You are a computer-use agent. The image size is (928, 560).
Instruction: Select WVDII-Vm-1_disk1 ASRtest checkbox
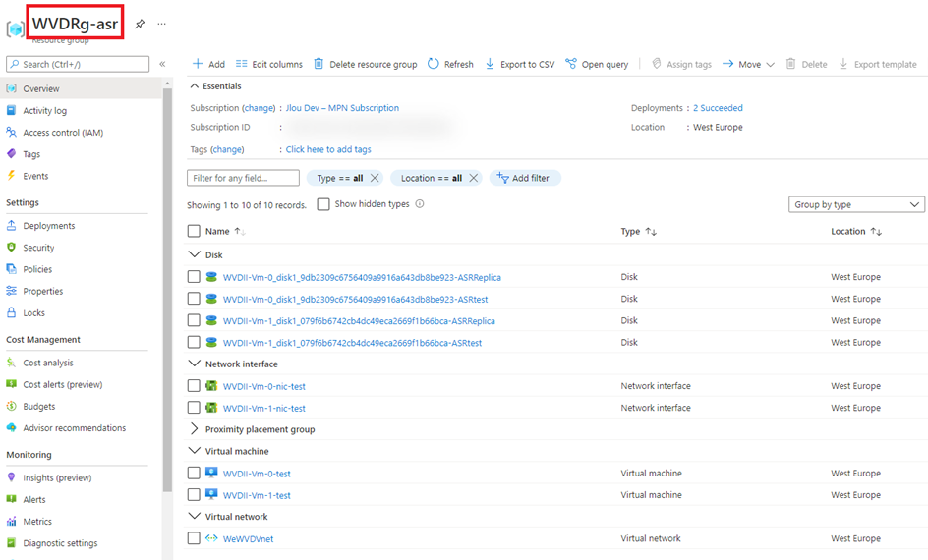click(x=194, y=343)
